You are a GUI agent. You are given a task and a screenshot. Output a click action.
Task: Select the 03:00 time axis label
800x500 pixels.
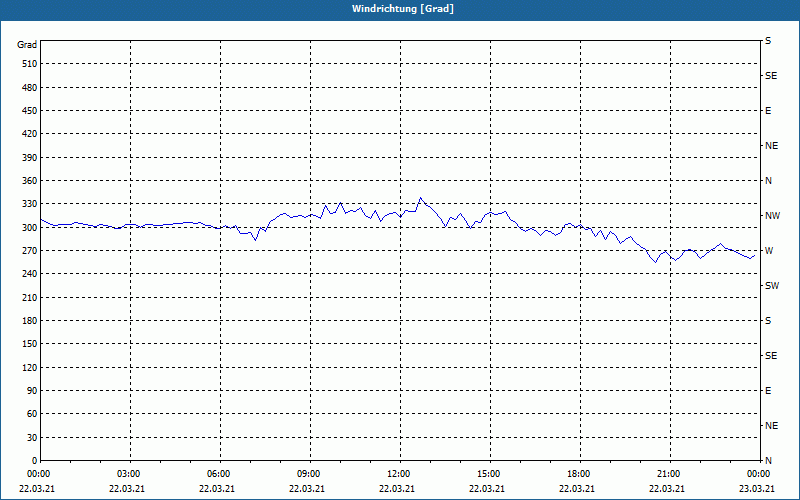pos(129,474)
